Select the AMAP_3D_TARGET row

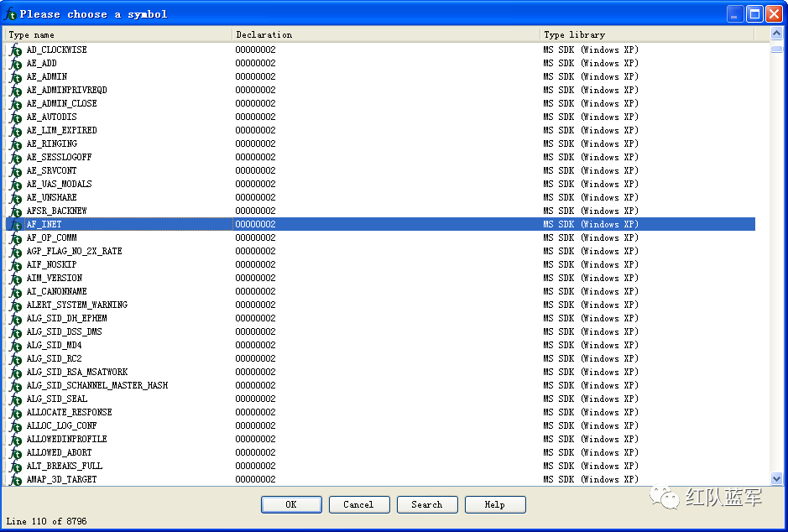point(380,479)
